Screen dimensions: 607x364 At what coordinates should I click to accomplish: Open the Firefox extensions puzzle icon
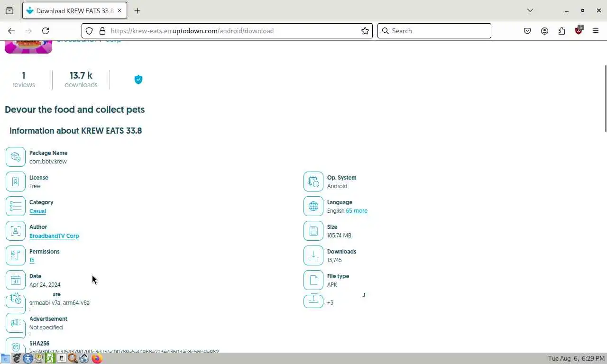click(x=561, y=31)
